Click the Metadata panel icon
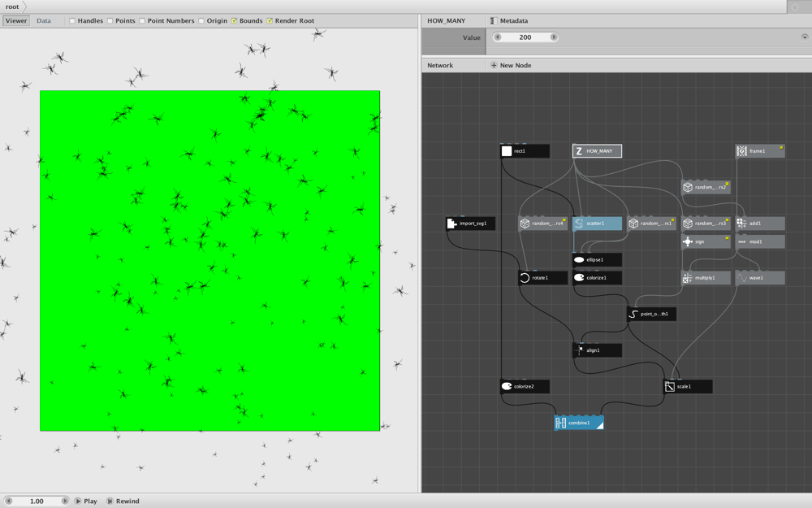This screenshot has height=508, width=812. click(494, 21)
